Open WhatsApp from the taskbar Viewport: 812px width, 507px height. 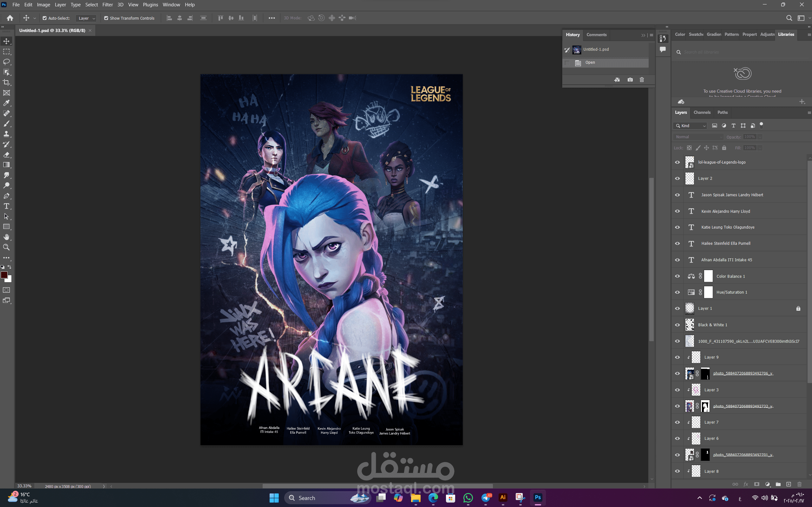pos(468,498)
